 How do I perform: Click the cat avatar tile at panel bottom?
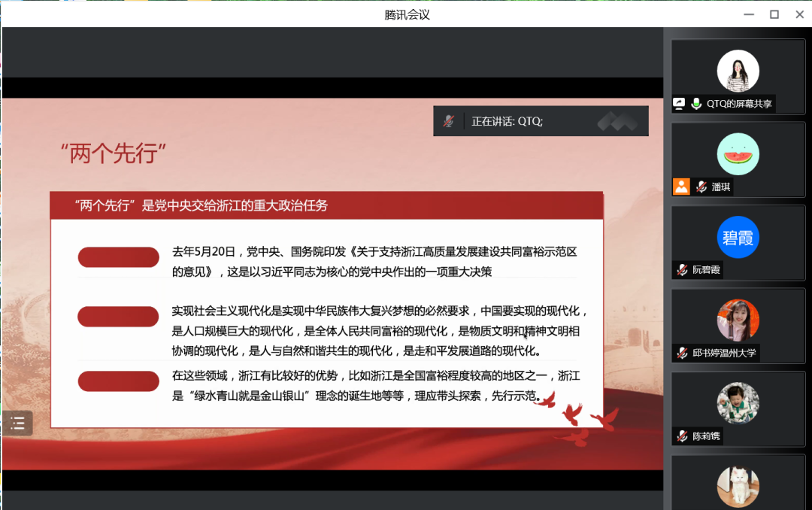(x=738, y=486)
